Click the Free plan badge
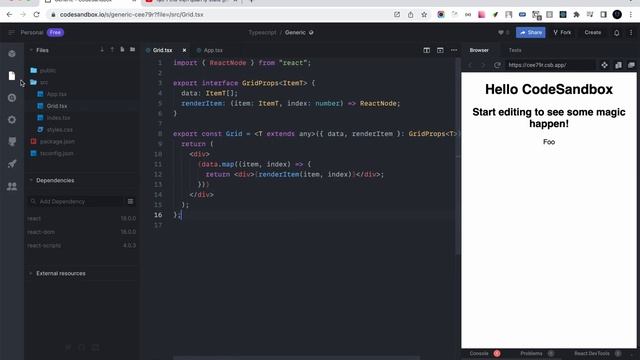640x360 pixels. [55, 33]
